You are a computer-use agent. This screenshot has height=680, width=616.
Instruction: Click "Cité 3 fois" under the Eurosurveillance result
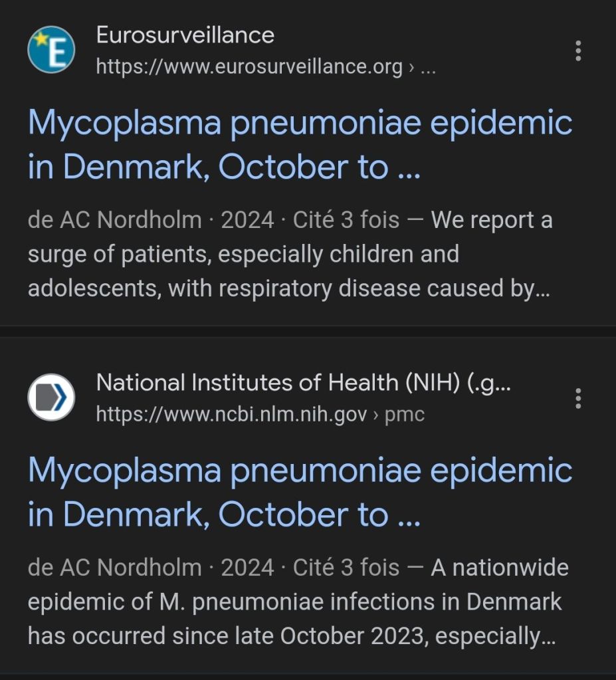coord(346,220)
